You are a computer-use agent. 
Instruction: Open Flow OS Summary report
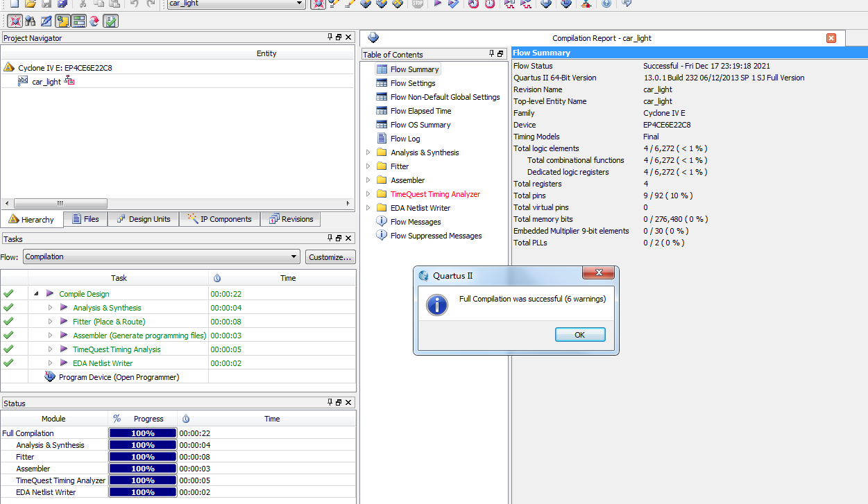(420, 125)
